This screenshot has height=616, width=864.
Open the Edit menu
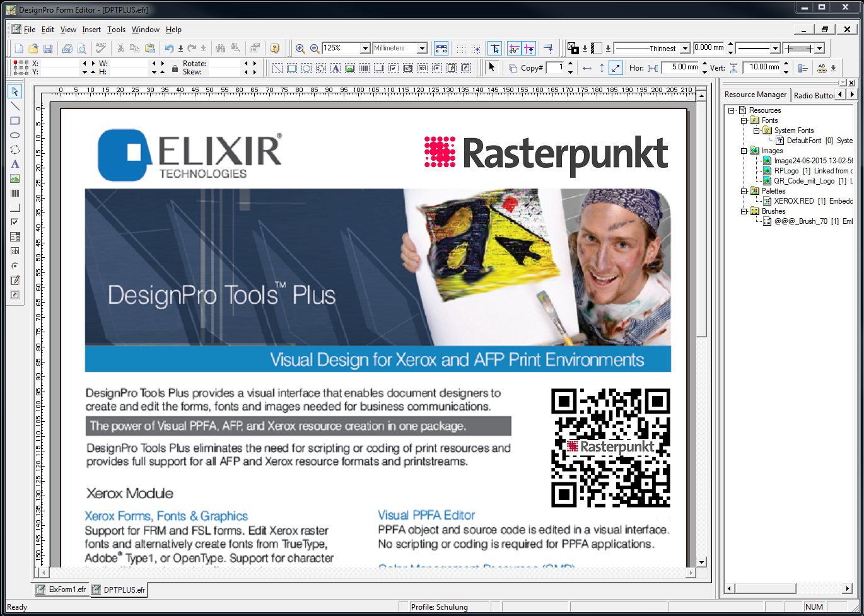click(48, 30)
